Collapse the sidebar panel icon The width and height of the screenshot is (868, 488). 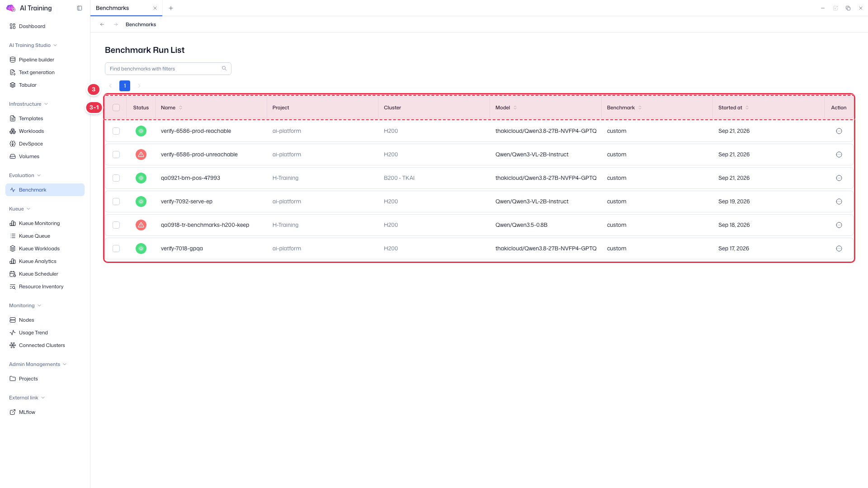(80, 8)
